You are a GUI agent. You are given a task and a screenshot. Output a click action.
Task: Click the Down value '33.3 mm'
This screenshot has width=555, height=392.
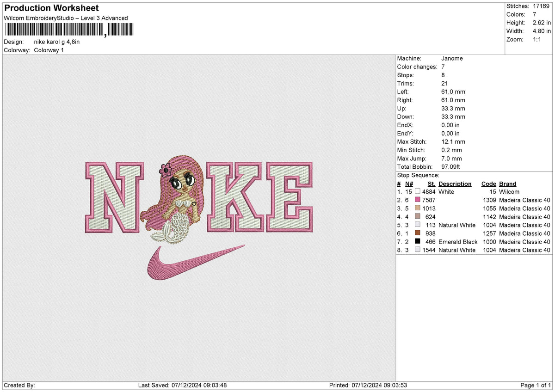453,116
